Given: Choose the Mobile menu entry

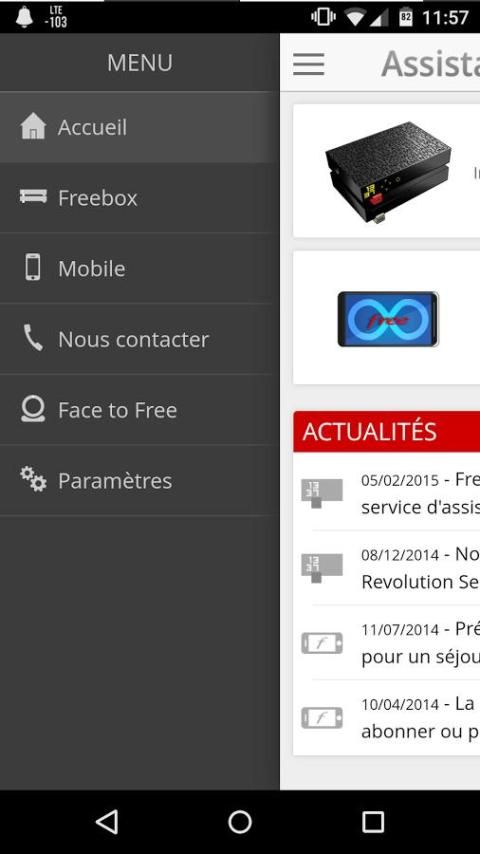Looking at the screenshot, I should tap(139, 269).
